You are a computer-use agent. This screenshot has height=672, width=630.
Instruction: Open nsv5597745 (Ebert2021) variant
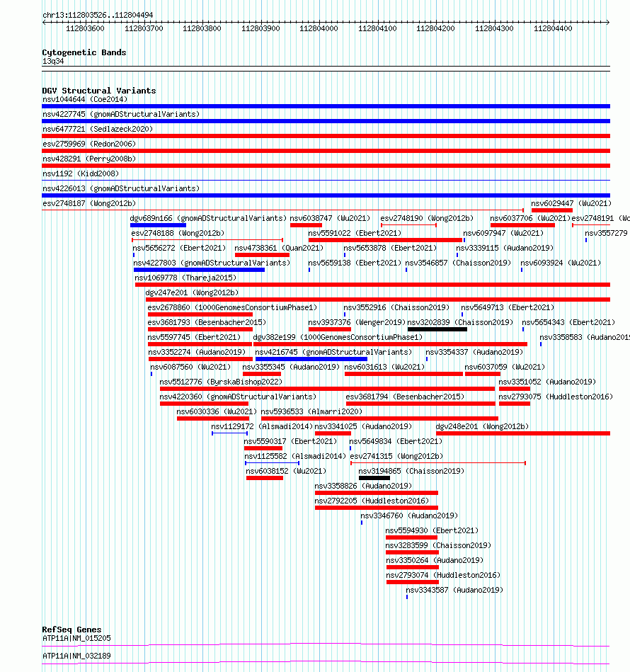point(194,337)
